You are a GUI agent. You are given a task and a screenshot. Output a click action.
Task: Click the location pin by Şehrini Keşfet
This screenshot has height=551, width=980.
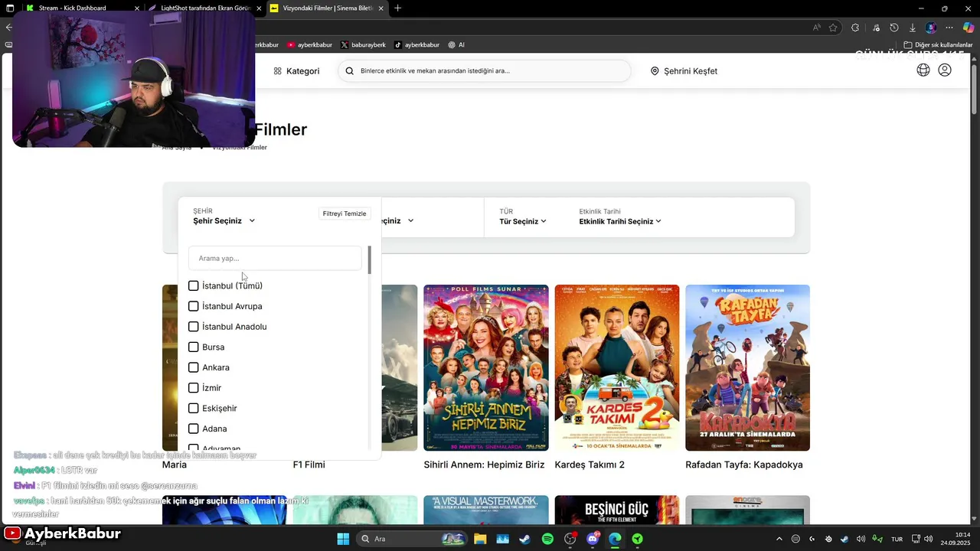click(655, 71)
